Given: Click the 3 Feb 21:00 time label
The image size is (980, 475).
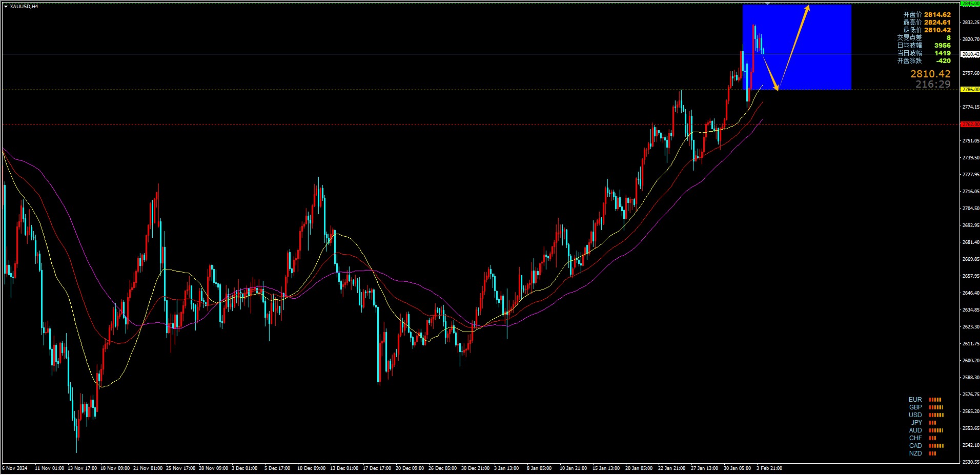Looking at the screenshot, I should coord(769,468).
